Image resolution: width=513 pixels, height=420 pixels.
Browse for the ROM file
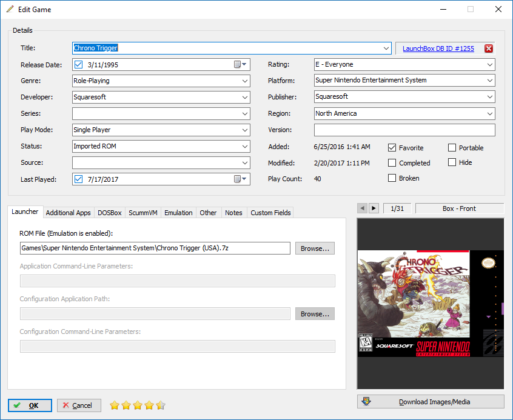click(x=315, y=248)
